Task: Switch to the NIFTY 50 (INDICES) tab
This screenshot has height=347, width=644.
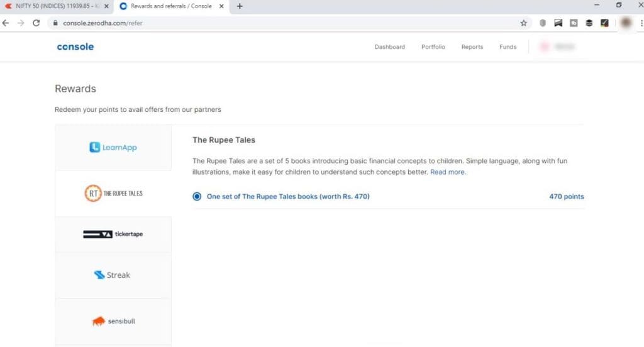Action: pyautogui.click(x=55, y=6)
